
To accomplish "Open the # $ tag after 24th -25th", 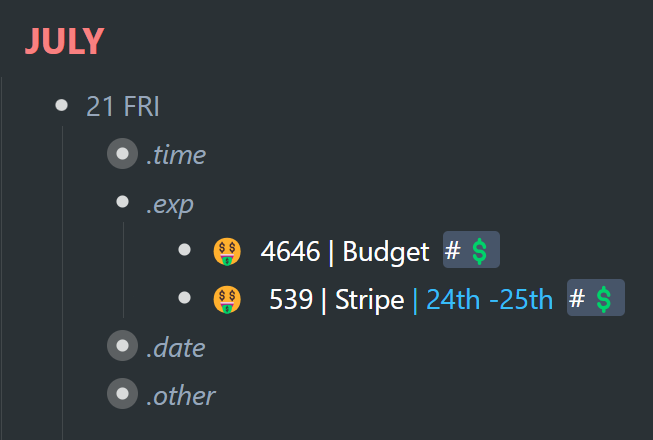I will [x=596, y=298].
